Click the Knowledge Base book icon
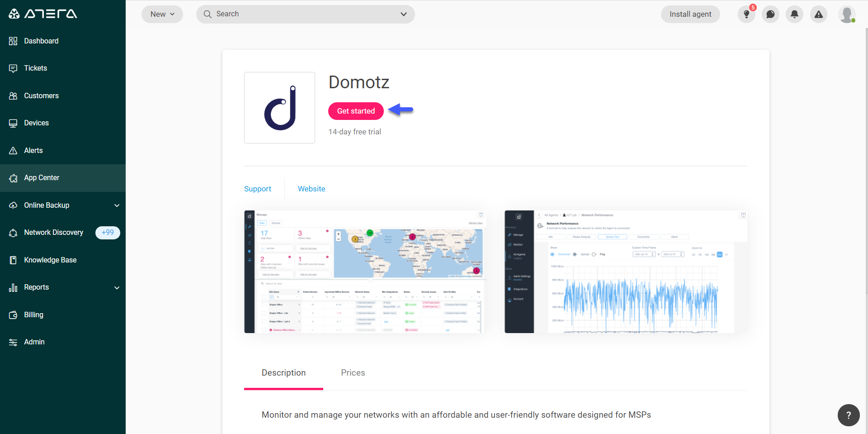The width and height of the screenshot is (868, 434). pyautogui.click(x=13, y=260)
